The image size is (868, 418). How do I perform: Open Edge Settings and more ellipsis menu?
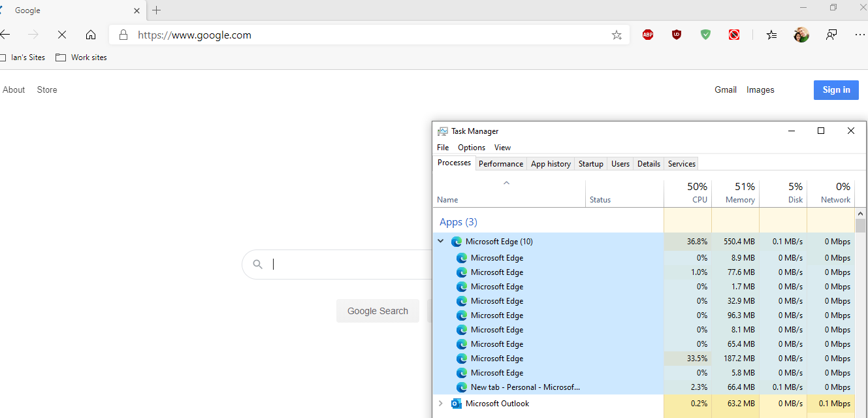click(860, 35)
